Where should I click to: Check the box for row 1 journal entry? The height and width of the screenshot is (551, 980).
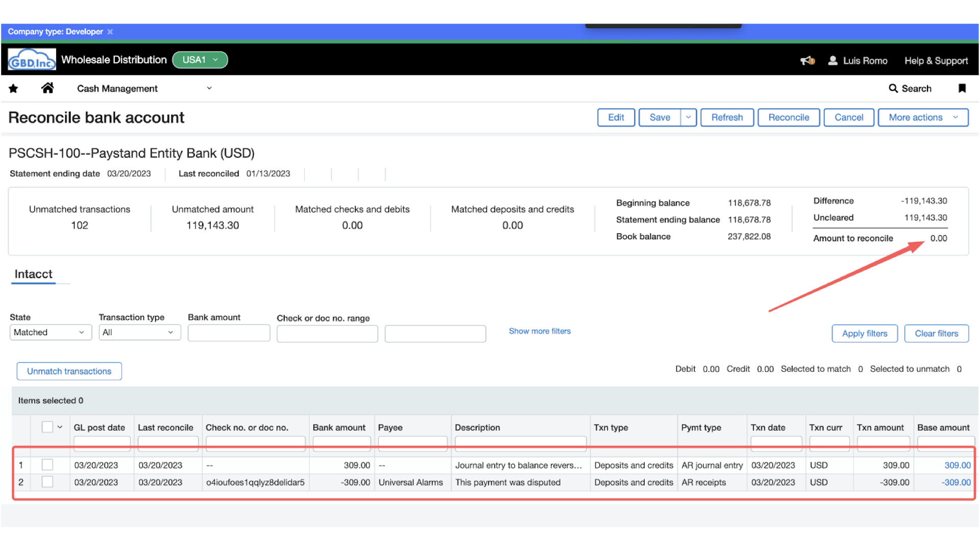(x=47, y=465)
